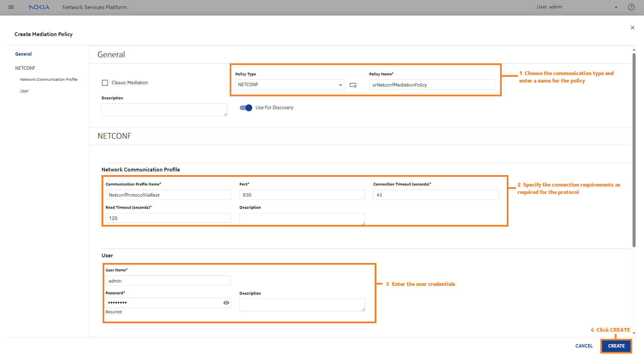Click the Port input field
The image size is (644, 362).
pyautogui.click(x=302, y=195)
